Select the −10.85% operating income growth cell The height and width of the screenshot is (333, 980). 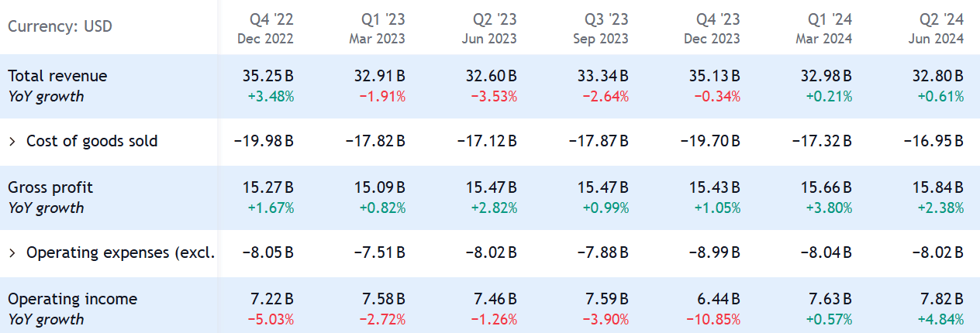click(x=713, y=319)
